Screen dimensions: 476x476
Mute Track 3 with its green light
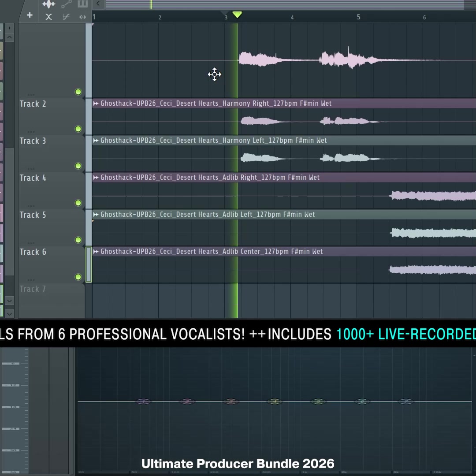(78, 166)
